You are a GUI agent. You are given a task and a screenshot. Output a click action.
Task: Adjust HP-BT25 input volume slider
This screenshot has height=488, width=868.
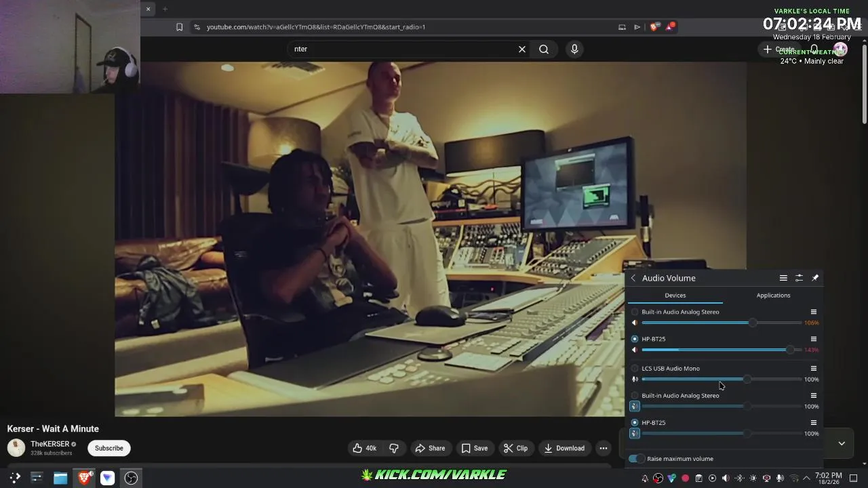click(x=722, y=434)
